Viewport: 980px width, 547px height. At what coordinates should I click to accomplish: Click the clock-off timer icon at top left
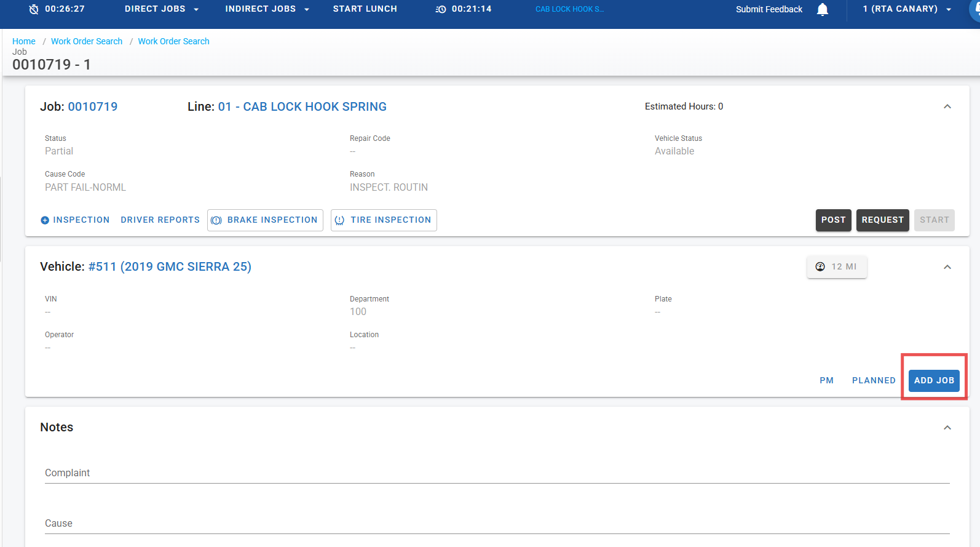[34, 9]
